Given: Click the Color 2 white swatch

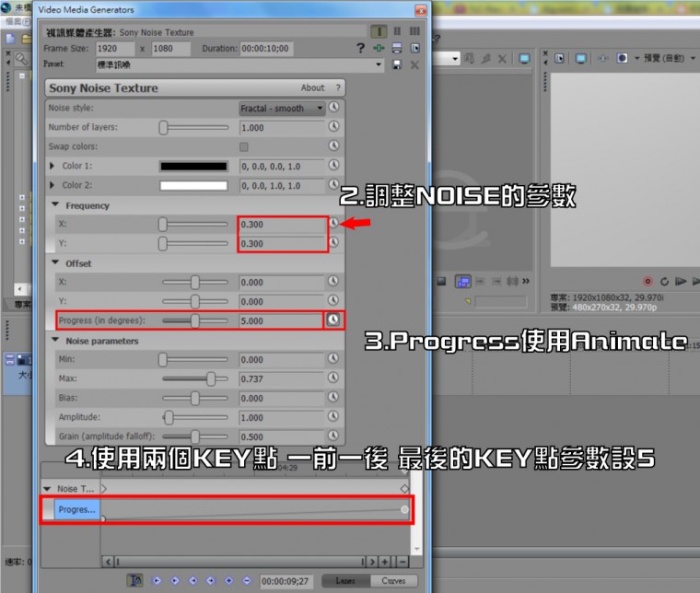Looking at the screenshot, I should 193,186.
